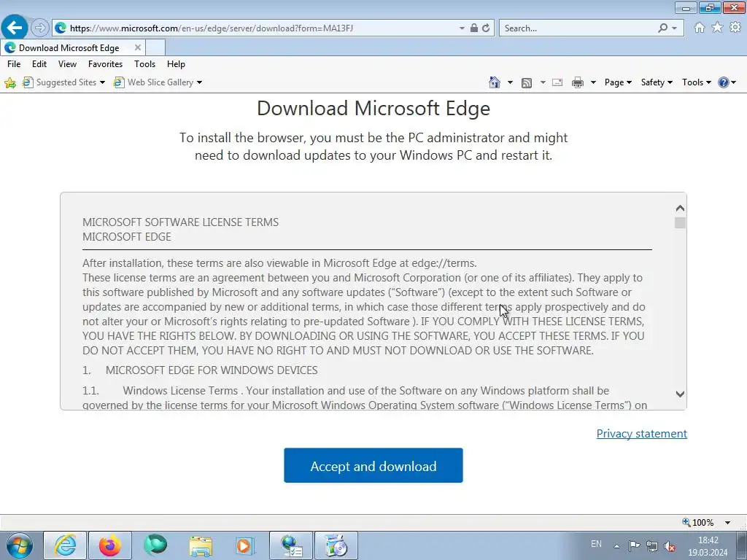
Task: Click the search magnifier icon
Action: (x=662, y=28)
